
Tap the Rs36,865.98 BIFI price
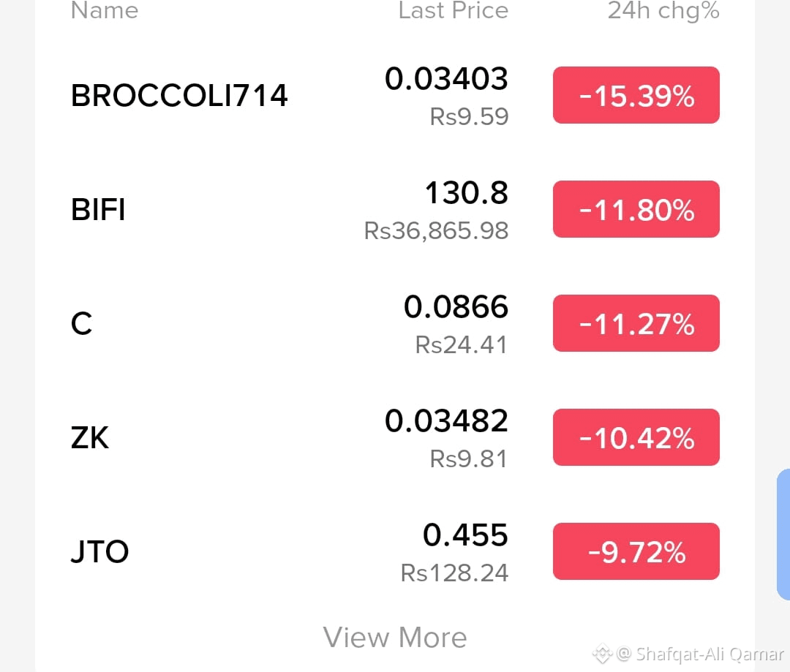click(436, 230)
